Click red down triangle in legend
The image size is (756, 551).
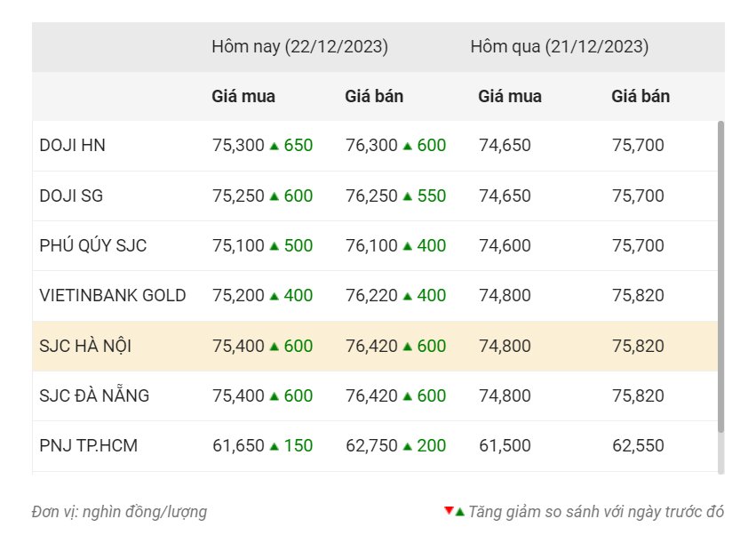point(449,510)
